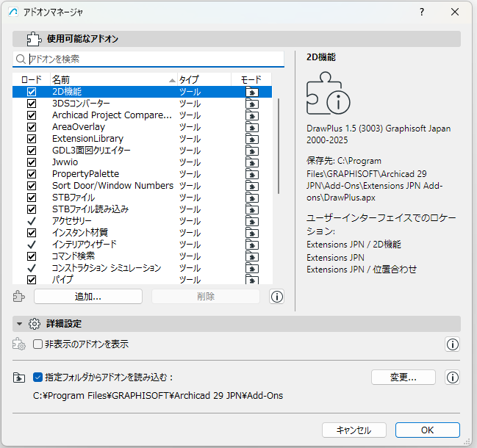The image size is (477, 448).
Task: Toggle load checkmark for アクセサリー
Action: point(32,221)
